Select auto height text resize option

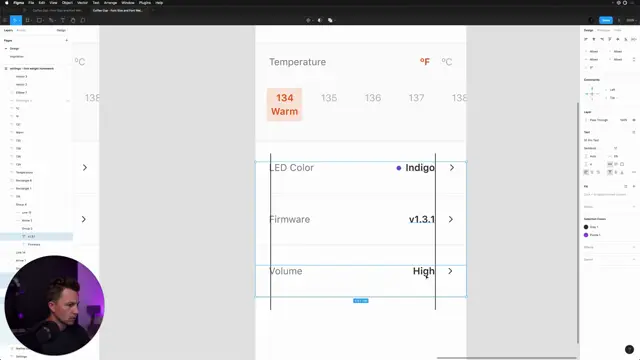(616, 164)
